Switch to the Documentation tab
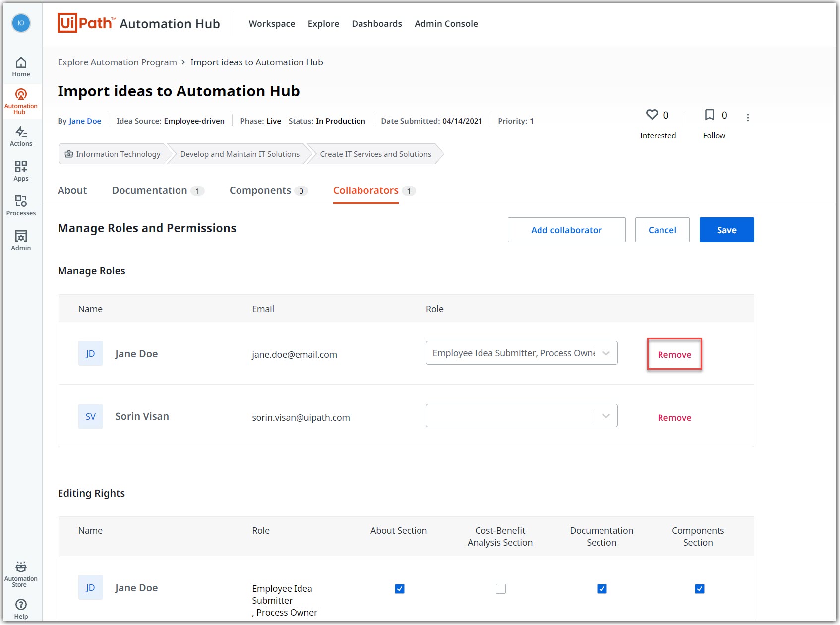The height and width of the screenshot is (625, 840). 158,191
